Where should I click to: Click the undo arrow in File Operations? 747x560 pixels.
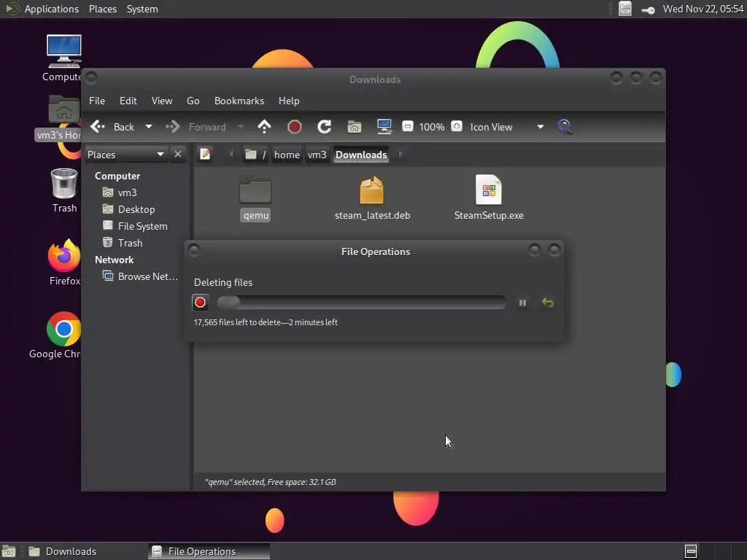(x=548, y=303)
